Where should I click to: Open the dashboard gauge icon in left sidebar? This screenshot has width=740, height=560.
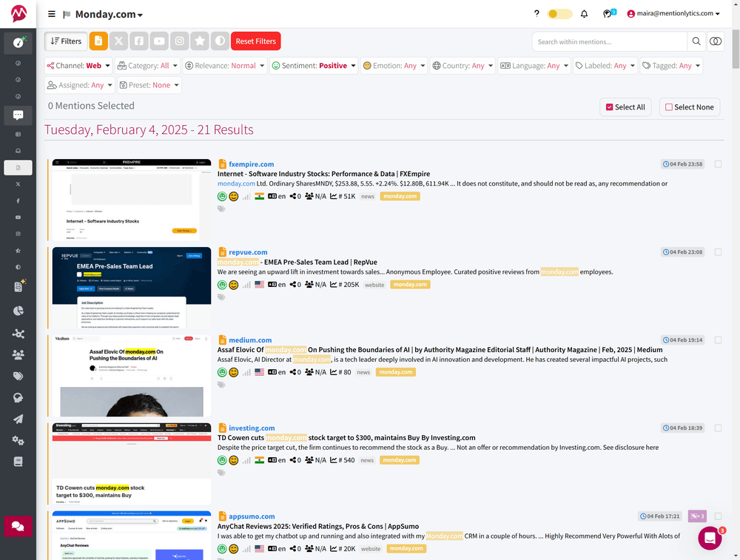(18, 42)
